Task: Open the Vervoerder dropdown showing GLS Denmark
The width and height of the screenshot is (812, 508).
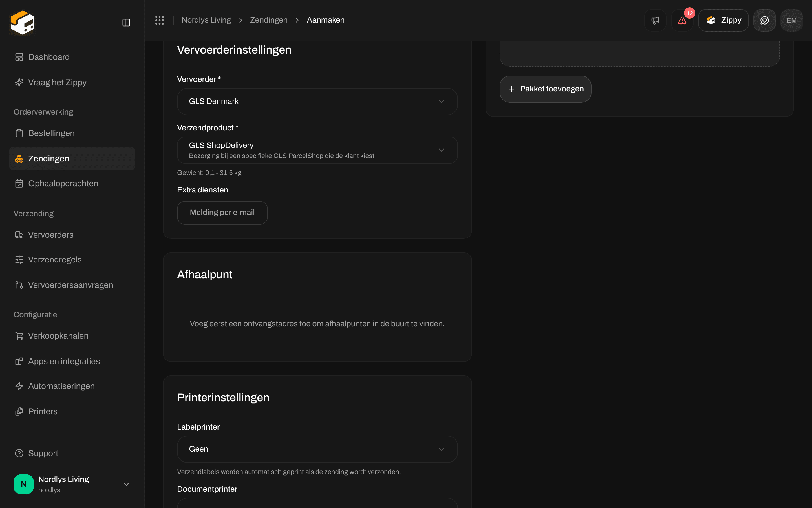Action: pos(317,102)
